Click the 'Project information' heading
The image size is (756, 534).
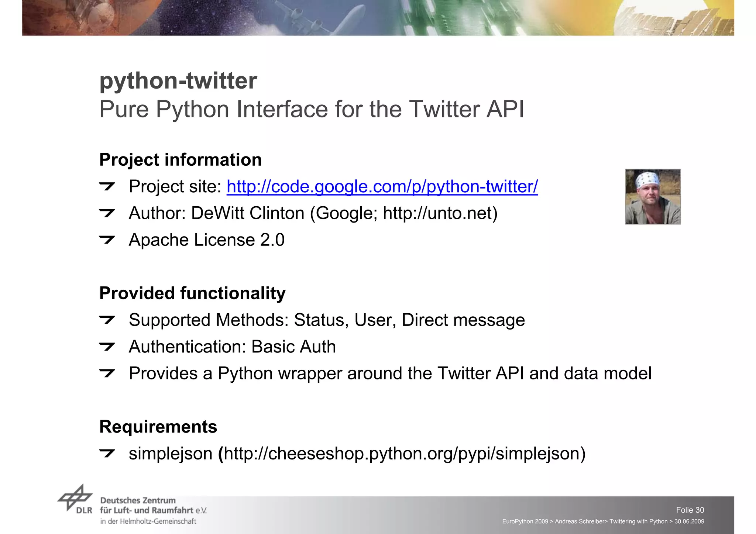point(181,160)
